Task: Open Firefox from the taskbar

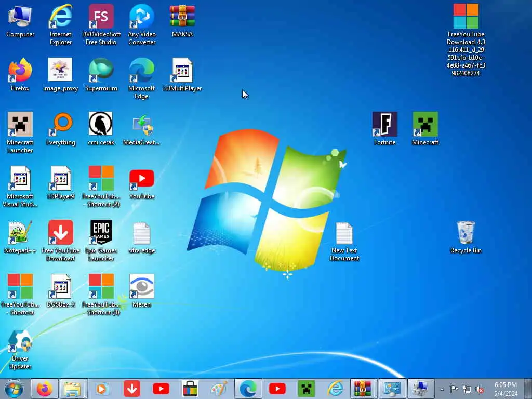Action: [x=45, y=389]
